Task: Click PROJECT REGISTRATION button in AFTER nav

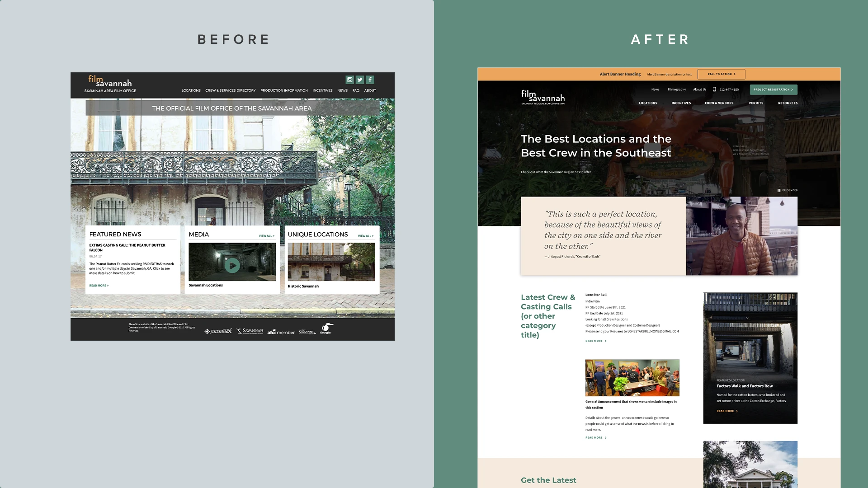Action: point(773,89)
